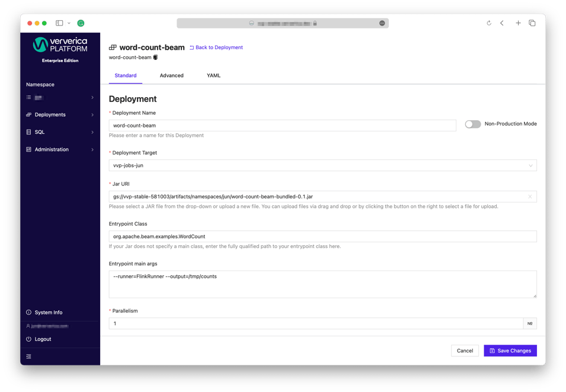
Task: Click the System Info icon
Action: (28, 312)
